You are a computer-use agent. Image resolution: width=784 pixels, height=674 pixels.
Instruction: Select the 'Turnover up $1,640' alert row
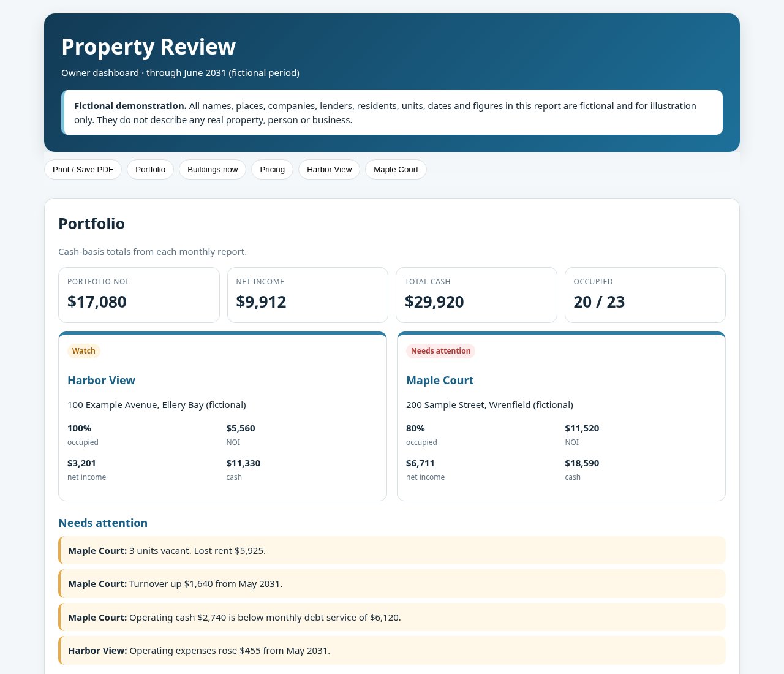pyautogui.click(x=392, y=583)
